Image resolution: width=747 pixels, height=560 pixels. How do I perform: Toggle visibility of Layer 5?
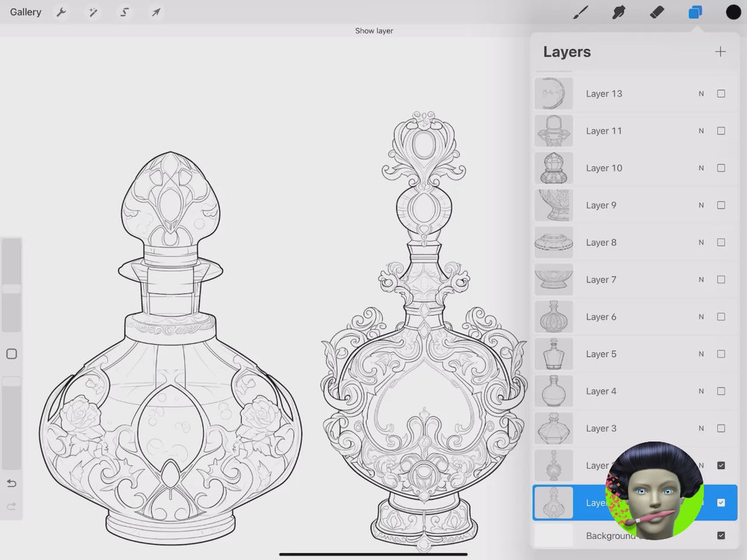point(721,354)
